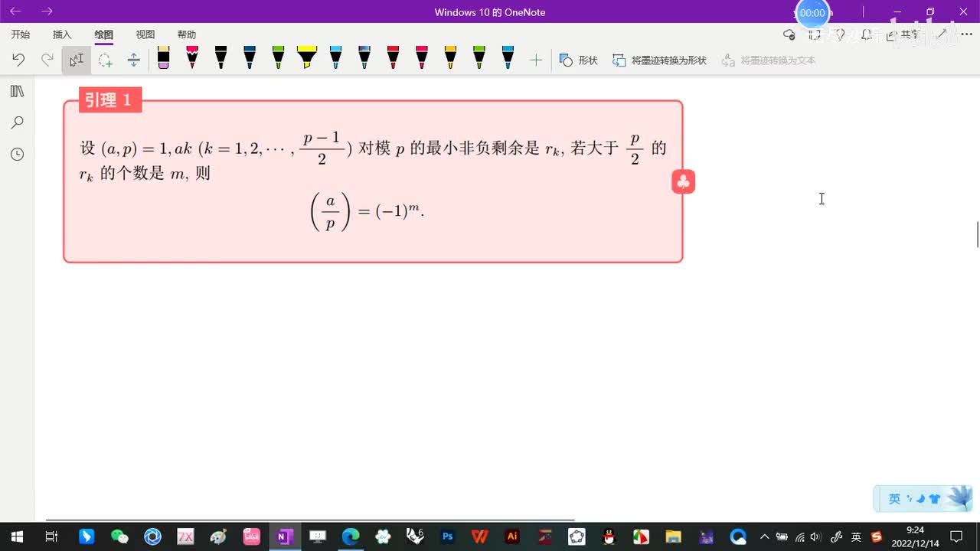Click the Undo arrow in the Draw ribbon
This screenshot has width=980, height=551.
pos(18,60)
